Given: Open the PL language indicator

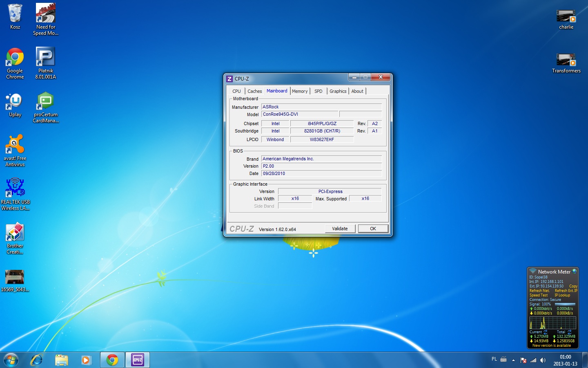Looking at the screenshot, I should [x=494, y=359].
